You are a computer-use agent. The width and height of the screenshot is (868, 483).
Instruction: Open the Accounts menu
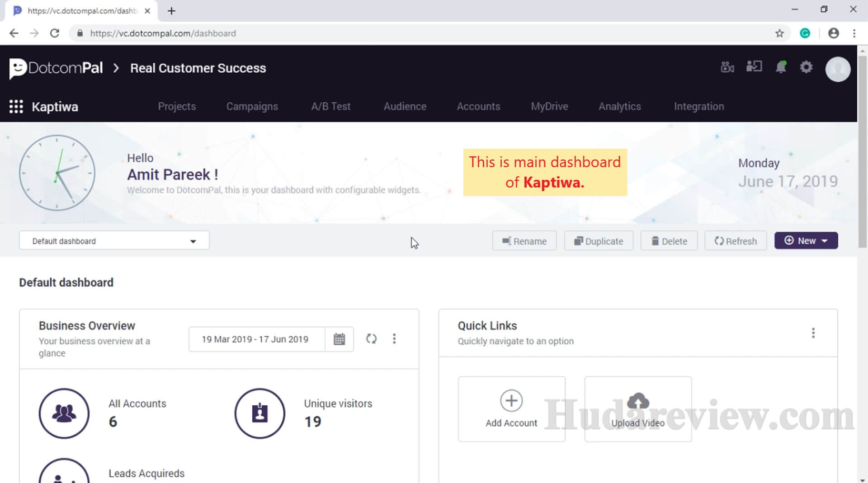tap(478, 107)
